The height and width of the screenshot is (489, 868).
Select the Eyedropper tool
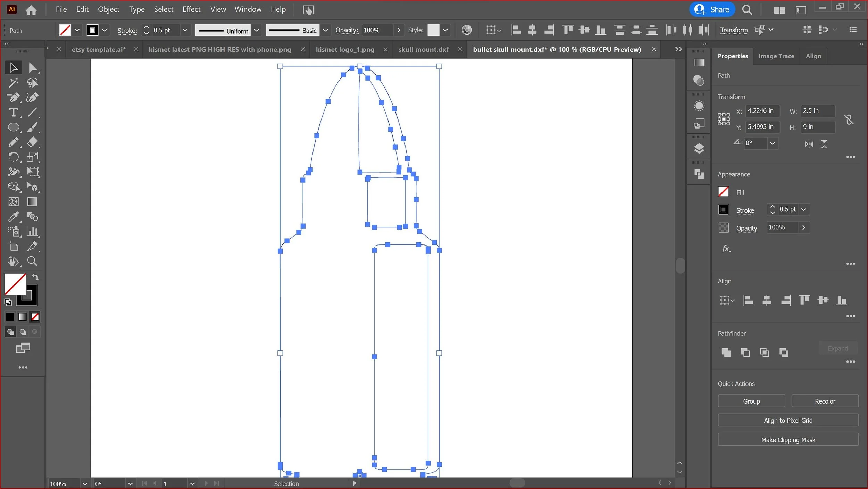pos(13,217)
